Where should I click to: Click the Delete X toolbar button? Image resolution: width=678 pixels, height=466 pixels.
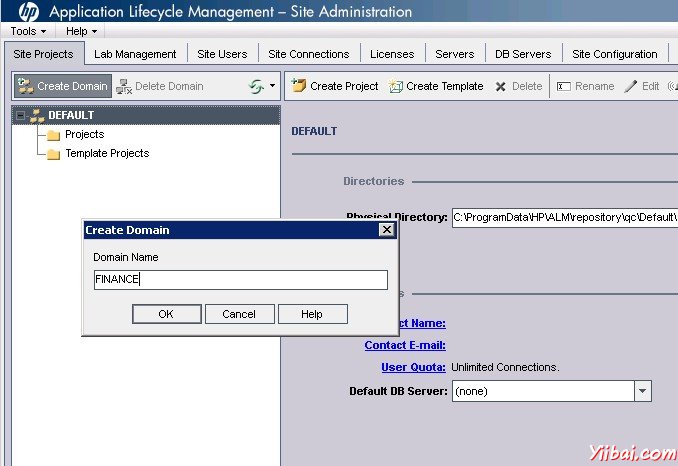[x=519, y=86]
